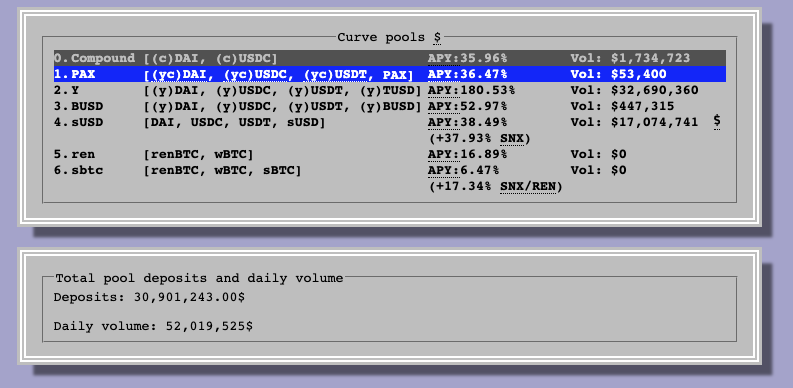Click APY:6.47% in sbtc row
Viewport: 793px width, 388px height.
click(x=463, y=170)
